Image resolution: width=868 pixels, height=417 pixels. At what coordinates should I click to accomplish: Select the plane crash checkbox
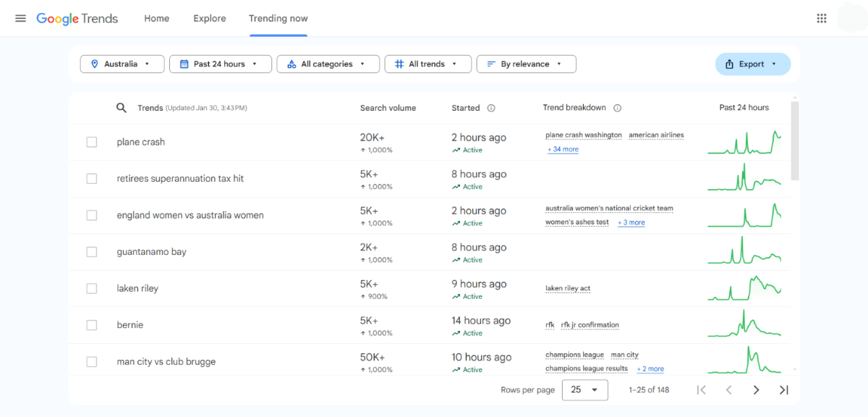click(x=92, y=142)
